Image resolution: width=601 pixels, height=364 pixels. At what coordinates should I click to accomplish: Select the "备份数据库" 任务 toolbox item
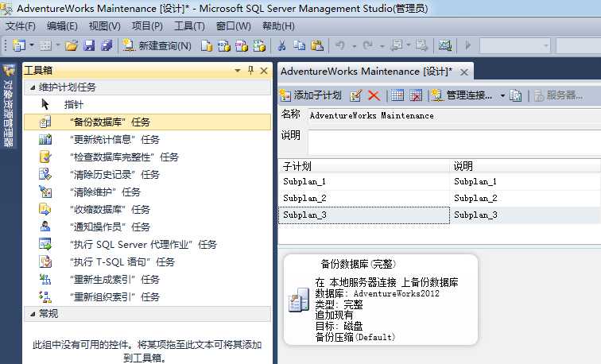pos(147,122)
